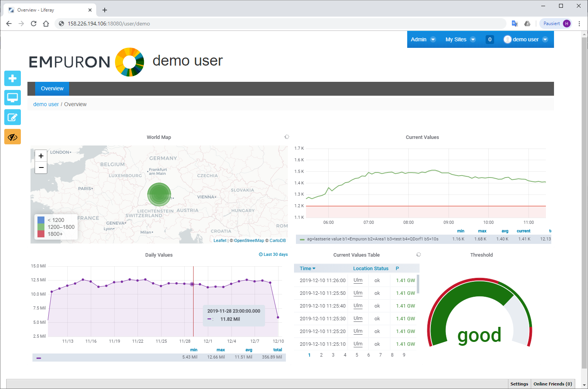The width and height of the screenshot is (588, 389).
Task: Open the monitor preview sidebar icon
Action: (x=12, y=98)
